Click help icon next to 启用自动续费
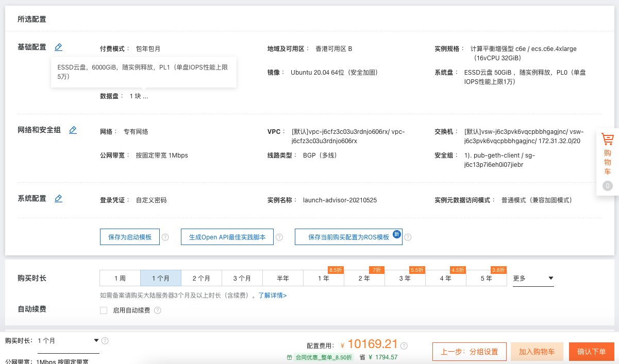Image resolution: width=619 pixels, height=364 pixels. click(158, 310)
